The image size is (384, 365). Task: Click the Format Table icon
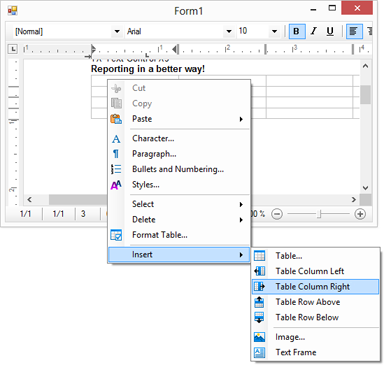[116, 235]
